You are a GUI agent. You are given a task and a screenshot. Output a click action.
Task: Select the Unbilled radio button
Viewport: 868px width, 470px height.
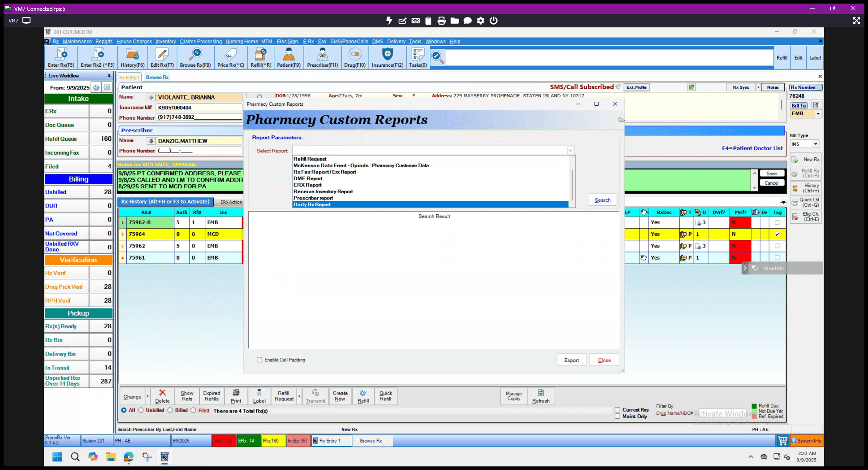tap(141, 410)
